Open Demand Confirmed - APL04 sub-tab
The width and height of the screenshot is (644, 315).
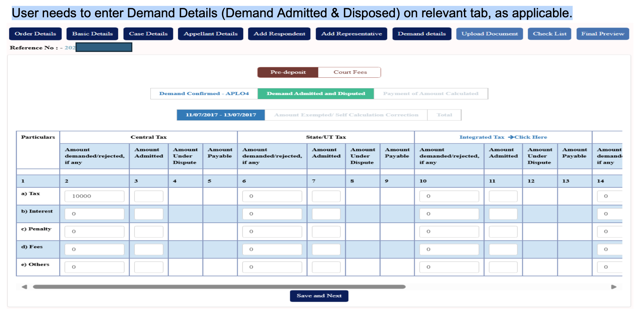point(204,93)
